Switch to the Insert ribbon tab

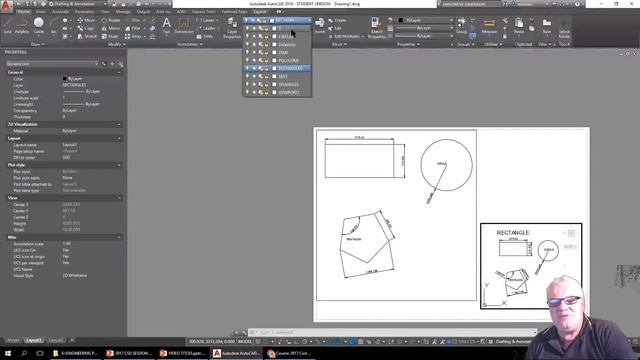[x=41, y=12]
